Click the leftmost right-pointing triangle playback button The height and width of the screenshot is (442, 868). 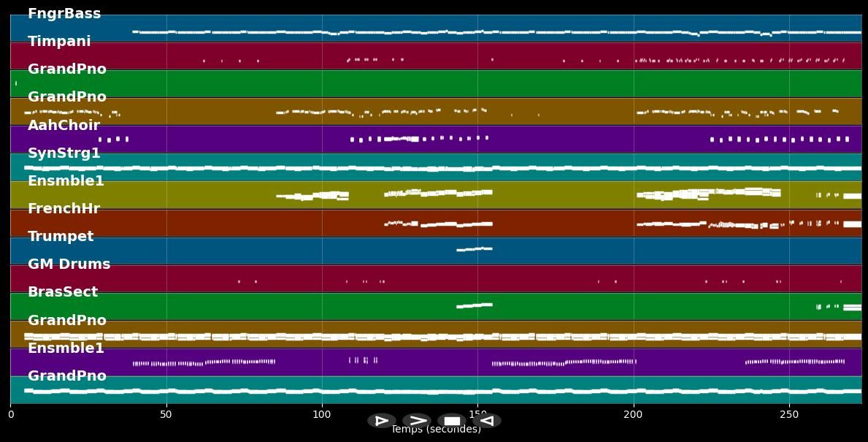381,421
